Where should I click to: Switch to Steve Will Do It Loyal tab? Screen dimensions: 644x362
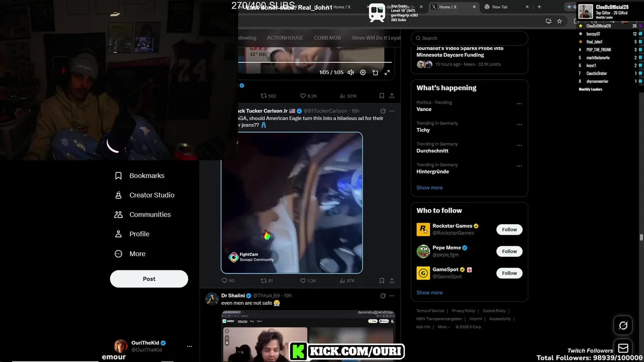[376, 38]
